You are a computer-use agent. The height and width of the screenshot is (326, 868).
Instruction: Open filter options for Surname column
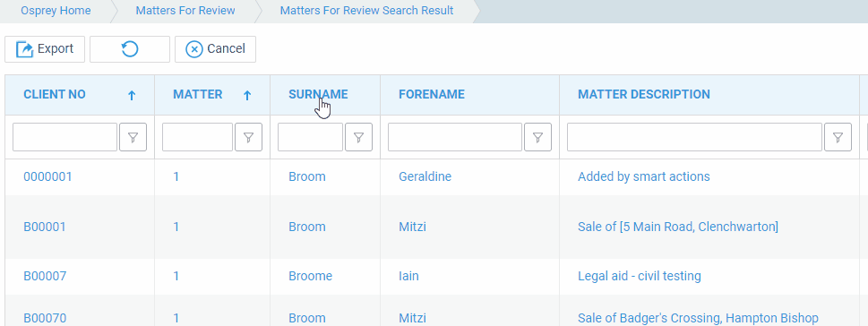click(358, 137)
